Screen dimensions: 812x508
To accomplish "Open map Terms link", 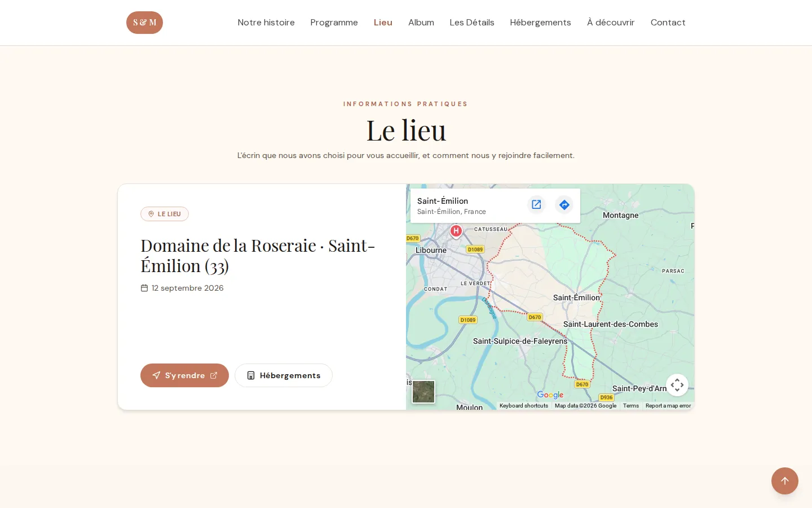I will [x=631, y=406].
